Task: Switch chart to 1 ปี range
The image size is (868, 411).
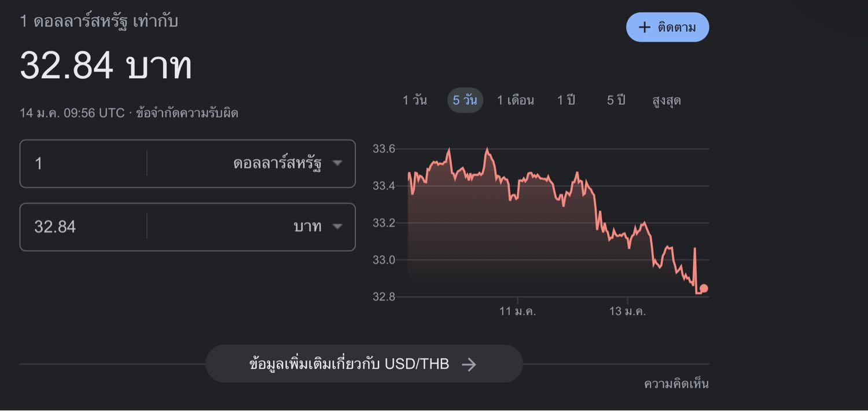Action: click(566, 100)
